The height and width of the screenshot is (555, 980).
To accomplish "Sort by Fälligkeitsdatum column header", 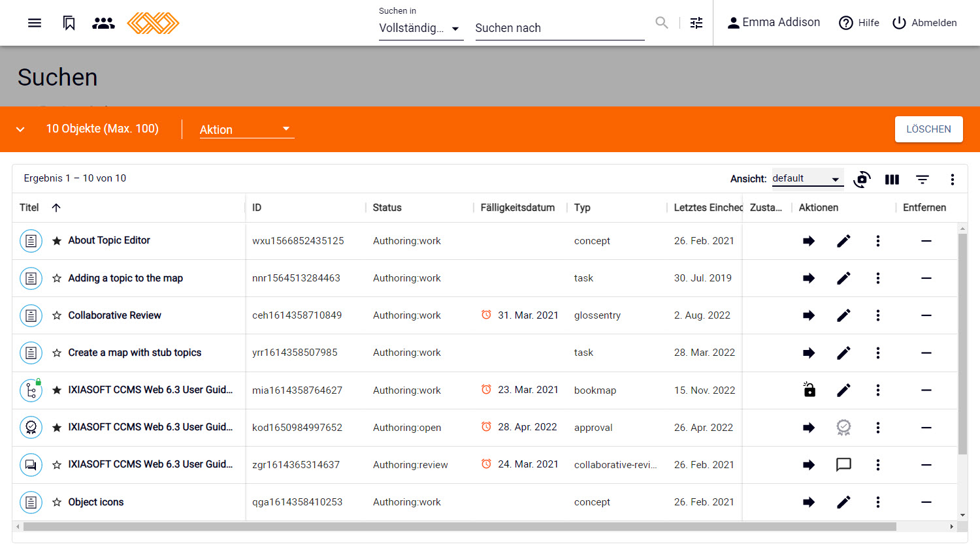I will pyautogui.click(x=517, y=208).
